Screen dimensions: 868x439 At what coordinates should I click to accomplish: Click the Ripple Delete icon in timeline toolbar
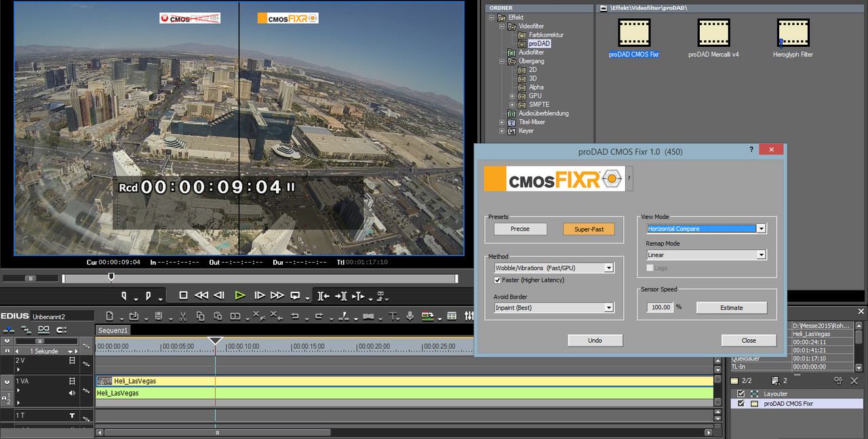click(277, 316)
